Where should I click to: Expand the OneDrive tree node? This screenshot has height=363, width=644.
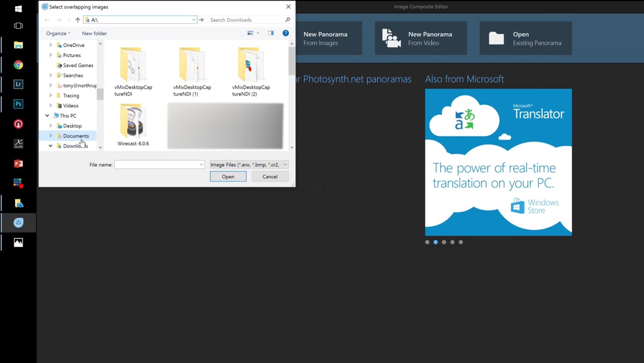click(51, 45)
